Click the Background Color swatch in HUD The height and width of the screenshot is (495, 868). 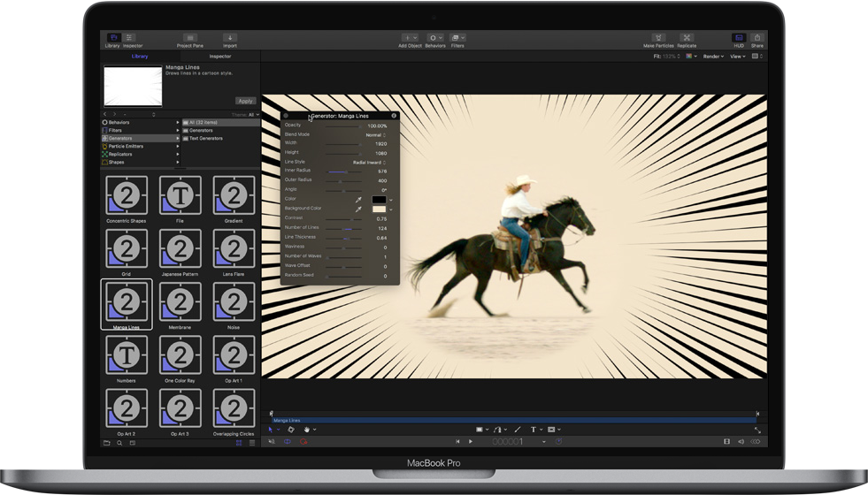(379, 209)
